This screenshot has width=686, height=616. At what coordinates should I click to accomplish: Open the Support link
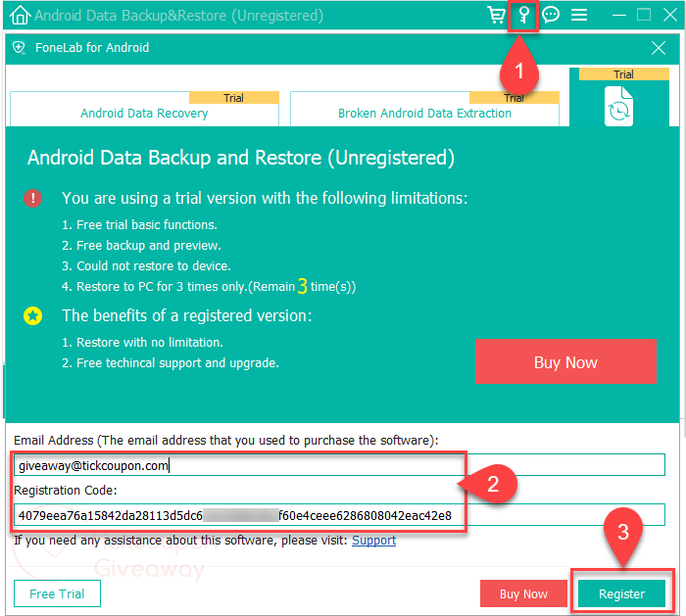pyautogui.click(x=373, y=541)
